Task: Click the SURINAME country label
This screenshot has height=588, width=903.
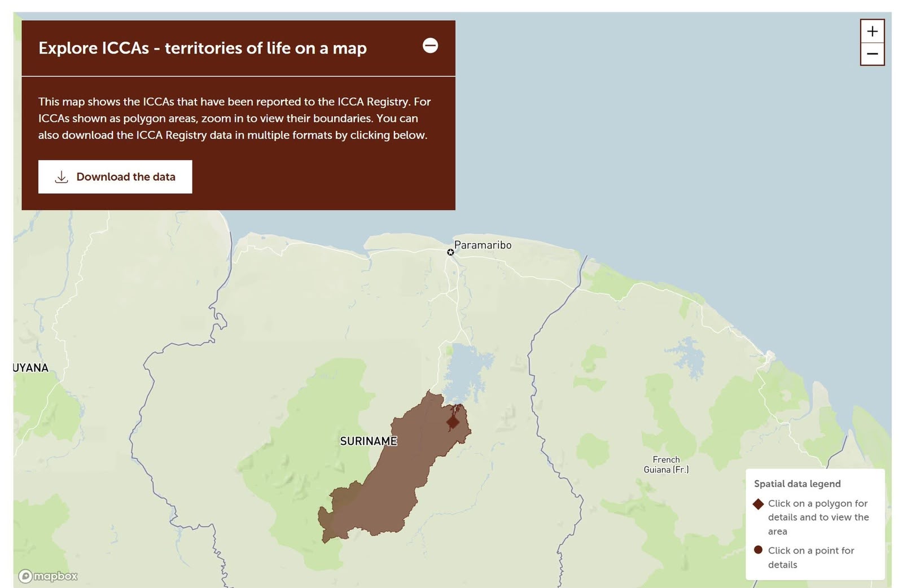Action: pos(369,441)
